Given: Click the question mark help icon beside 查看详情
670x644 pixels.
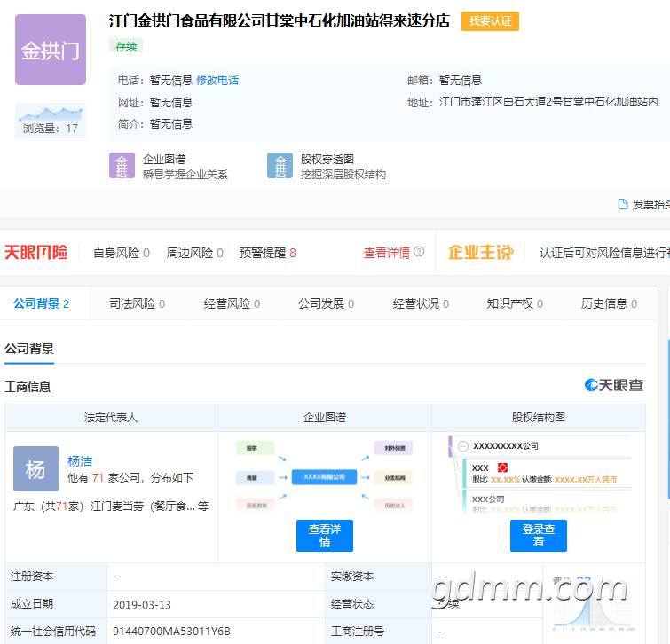Looking at the screenshot, I should [419, 252].
